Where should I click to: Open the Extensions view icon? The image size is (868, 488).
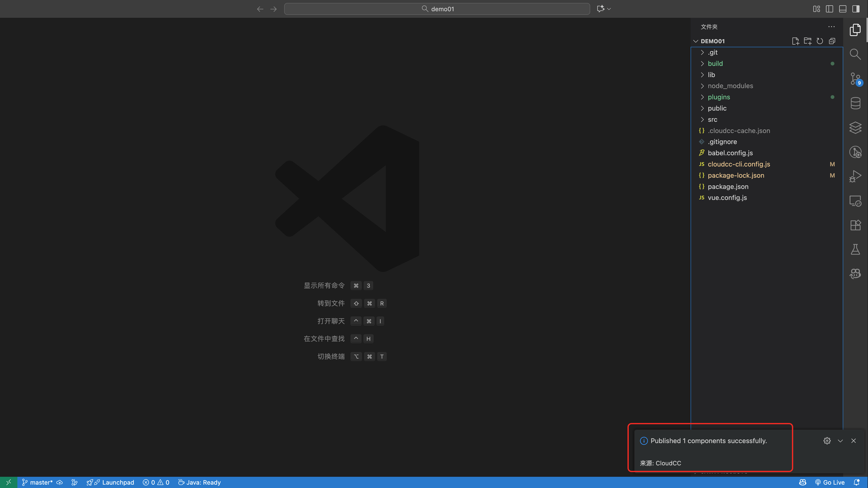click(855, 225)
